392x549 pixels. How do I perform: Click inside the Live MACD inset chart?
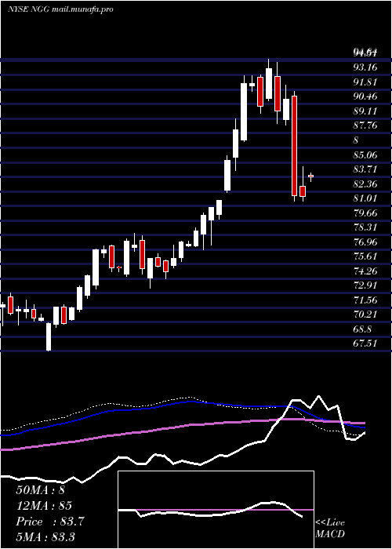pos(216,510)
